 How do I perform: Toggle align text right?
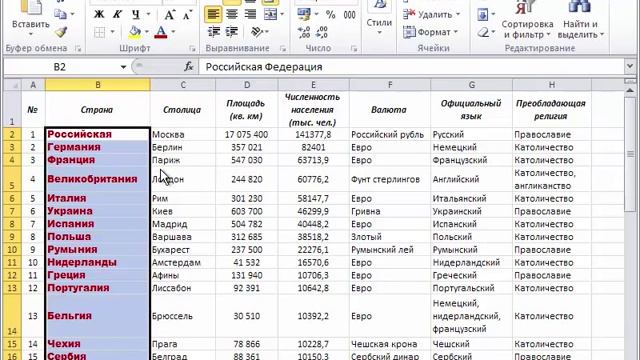pyautogui.click(x=250, y=15)
